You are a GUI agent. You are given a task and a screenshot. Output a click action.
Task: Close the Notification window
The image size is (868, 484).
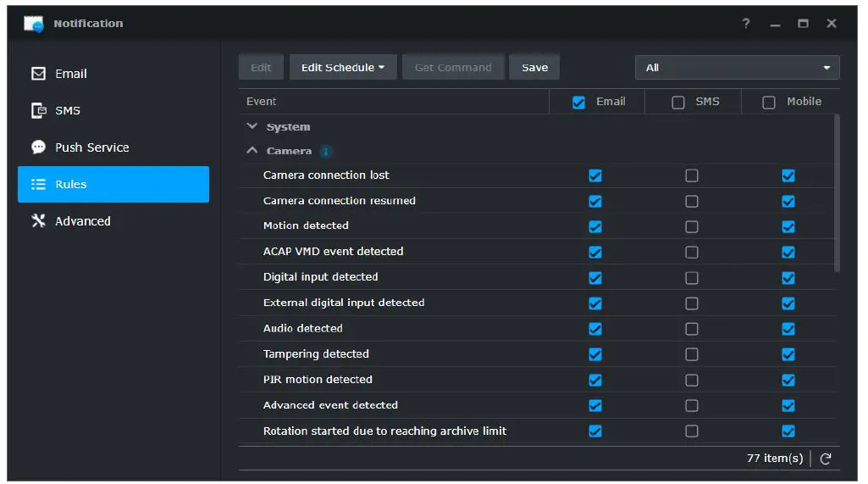tap(832, 23)
